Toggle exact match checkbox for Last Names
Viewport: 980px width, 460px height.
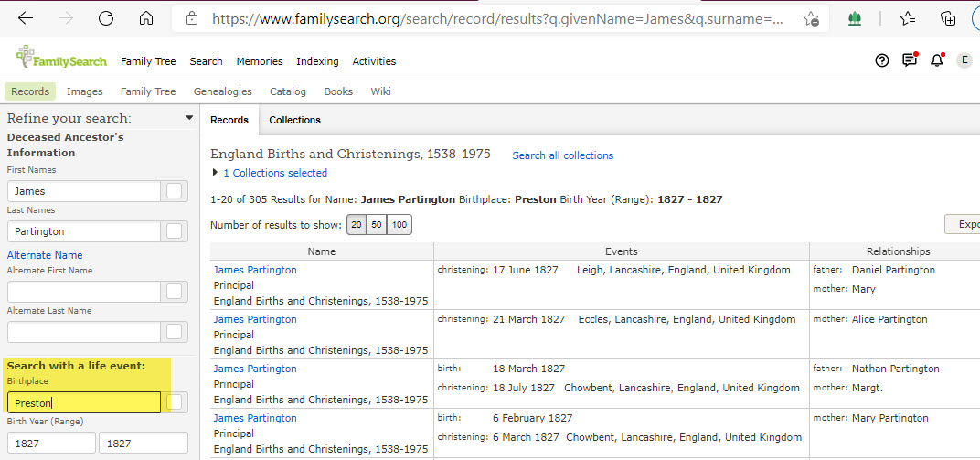pyautogui.click(x=175, y=231)
